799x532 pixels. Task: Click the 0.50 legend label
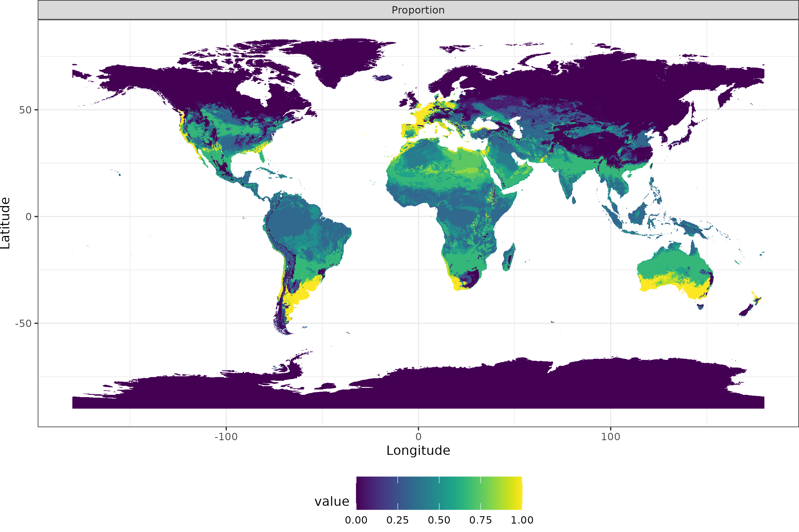[x=439, y=520]
